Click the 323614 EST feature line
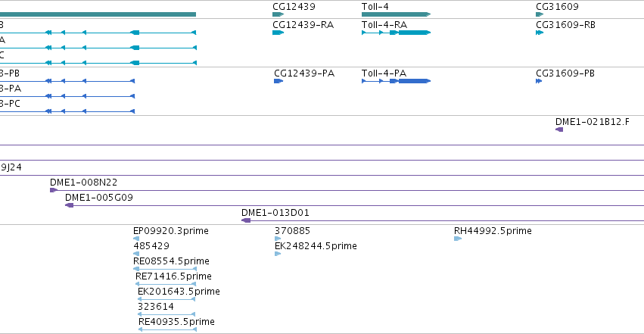Image resolution: width=644 pixels, height=334 pixels. [166, 314]
